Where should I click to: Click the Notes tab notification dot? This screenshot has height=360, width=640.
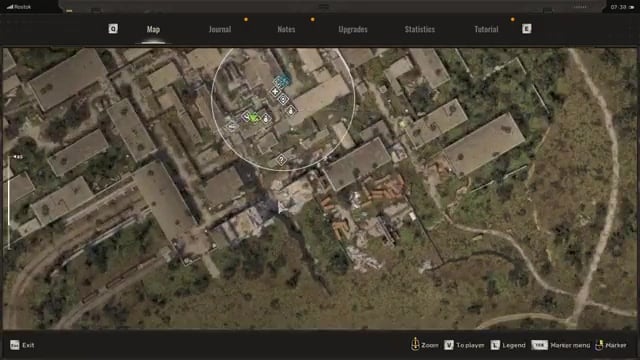(x=313, y=19)
